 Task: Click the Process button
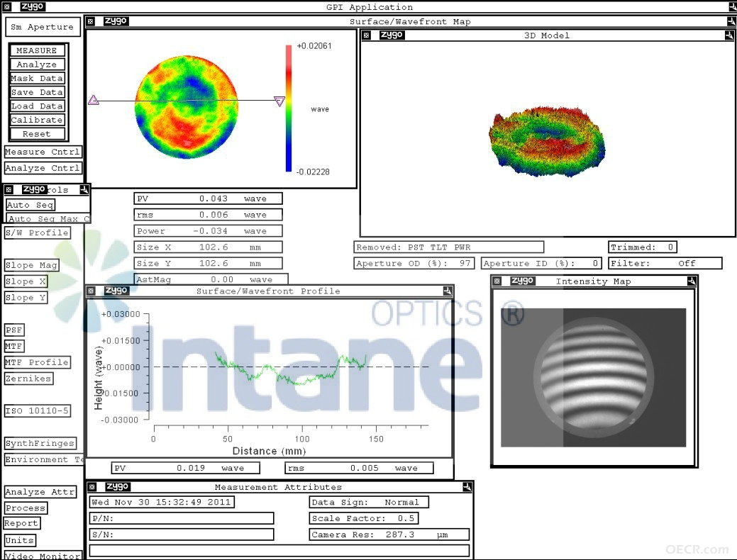pos(26,508)
